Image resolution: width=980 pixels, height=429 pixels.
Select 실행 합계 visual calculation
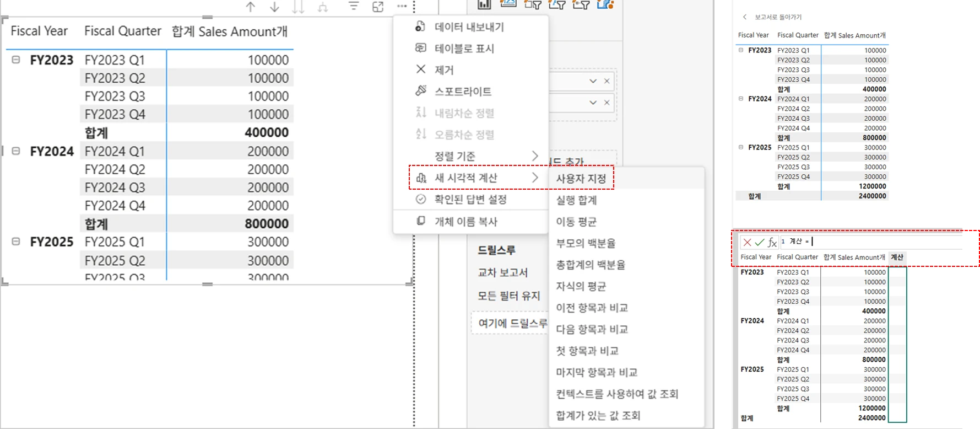(576, 200)
